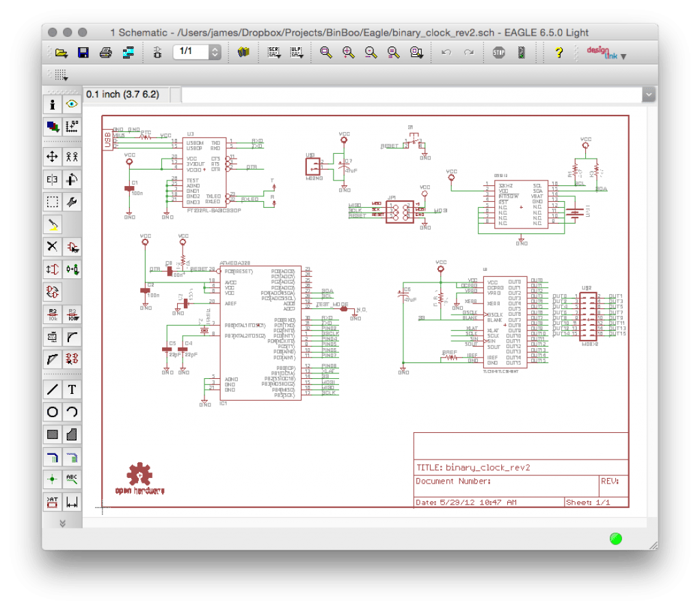
Task: Open the sheet selector dropdown showing 1/1
Action: pos(215,52)
